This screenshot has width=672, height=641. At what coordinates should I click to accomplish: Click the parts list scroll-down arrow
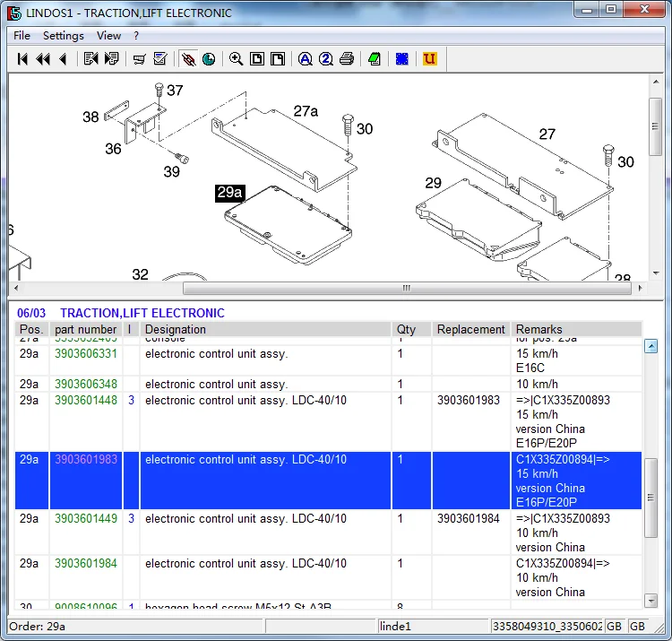(x=651, y=601)
